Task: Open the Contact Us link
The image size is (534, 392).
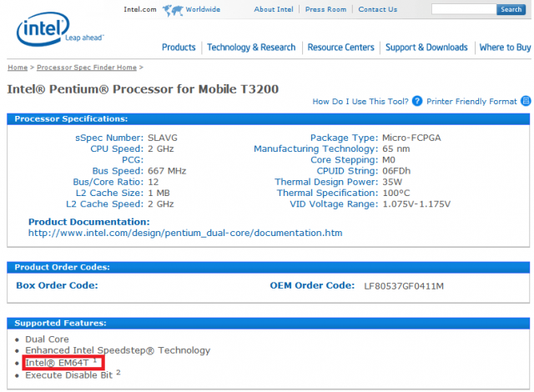Action: point(378,9)
